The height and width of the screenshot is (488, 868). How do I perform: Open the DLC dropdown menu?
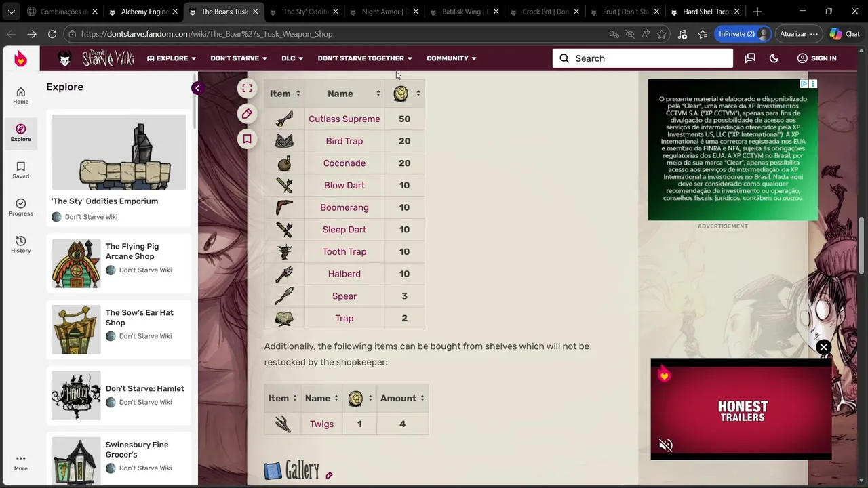tap(292, 58)
